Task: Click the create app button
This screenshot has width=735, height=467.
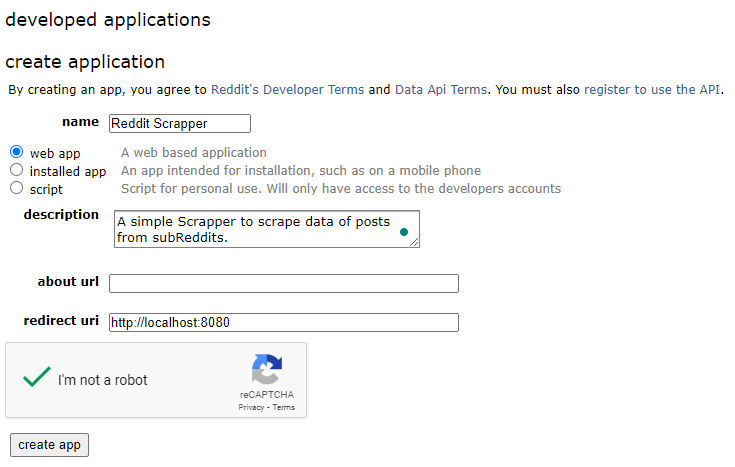Action: pyautogui.click(x=49, y=445)
